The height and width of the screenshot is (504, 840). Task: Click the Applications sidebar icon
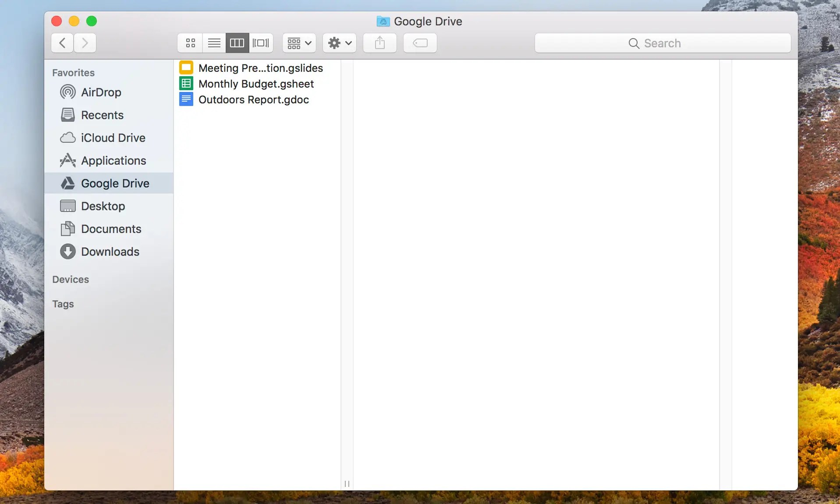[x=67, y=160]
